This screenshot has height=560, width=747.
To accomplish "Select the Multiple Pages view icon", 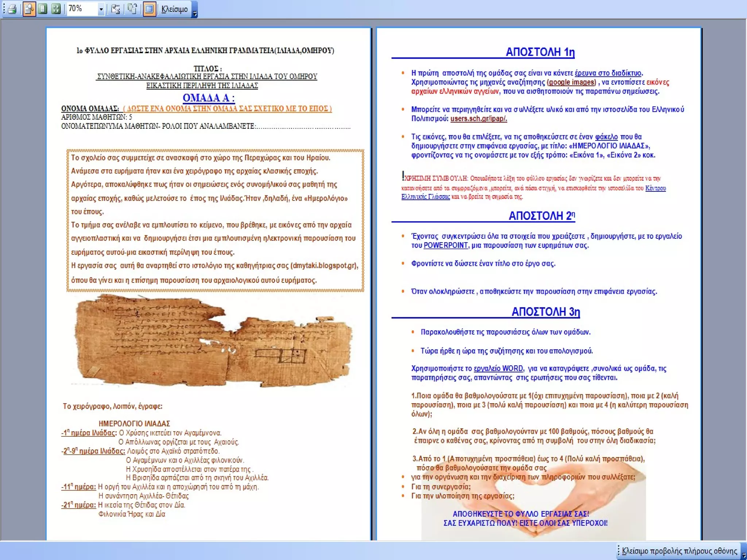I will tap(56, 9).
